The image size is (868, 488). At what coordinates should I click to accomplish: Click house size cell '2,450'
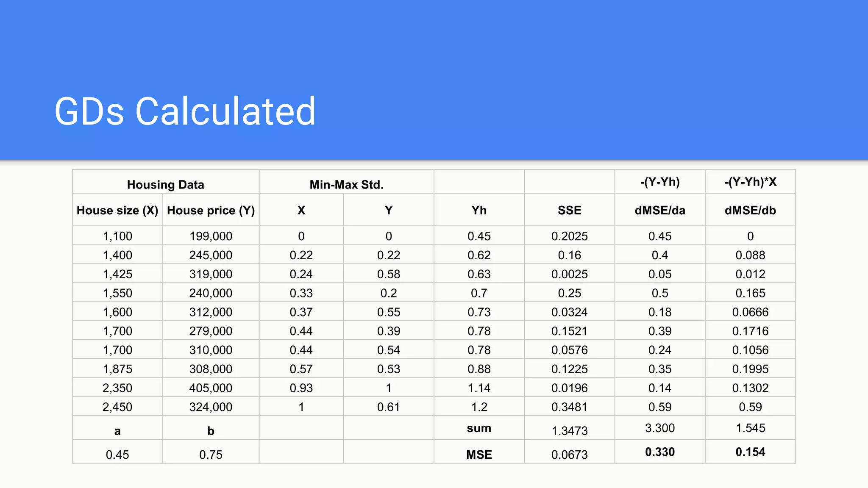coord(117,407)
